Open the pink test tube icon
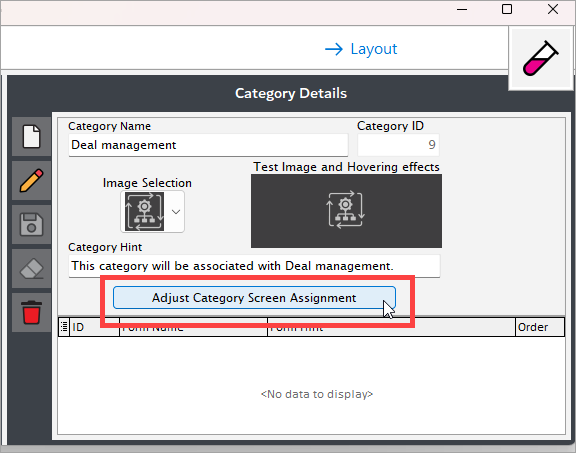576x453 pixels. pyautogui.click(x=541, y=58)
